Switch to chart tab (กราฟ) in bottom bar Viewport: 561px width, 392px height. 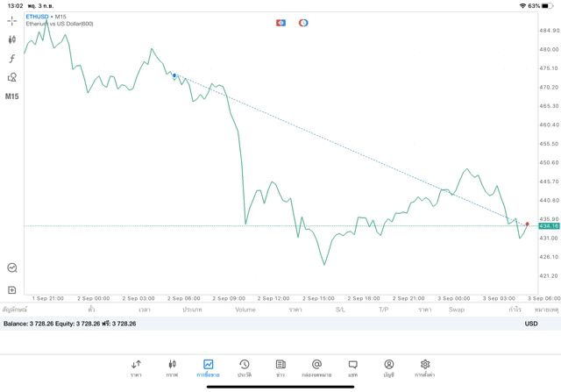pyautogui.click(x=172, y=367)
